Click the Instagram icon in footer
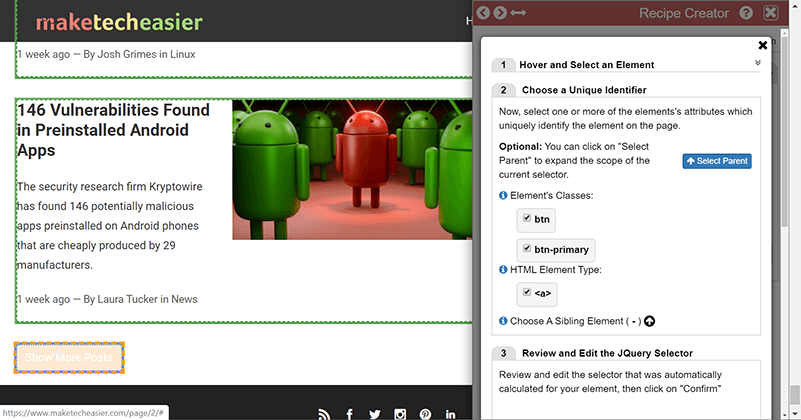This screenshot has height=420, width=801. [x=400, y=414]
